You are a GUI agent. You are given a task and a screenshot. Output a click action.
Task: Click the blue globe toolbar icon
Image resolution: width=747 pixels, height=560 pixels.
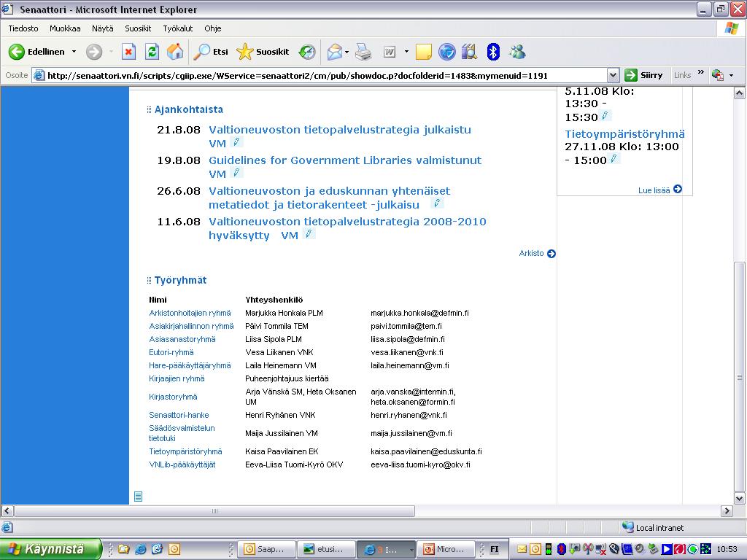[x=447, y=52]
